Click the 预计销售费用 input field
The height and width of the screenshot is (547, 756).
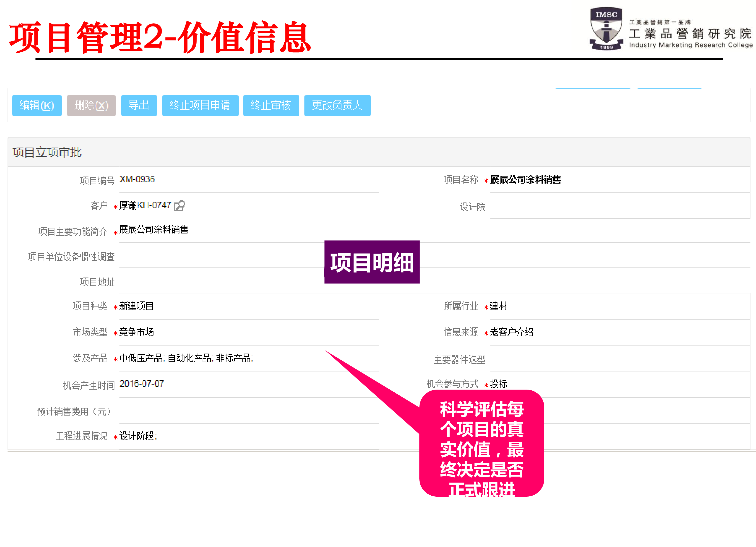coord(233,412)
